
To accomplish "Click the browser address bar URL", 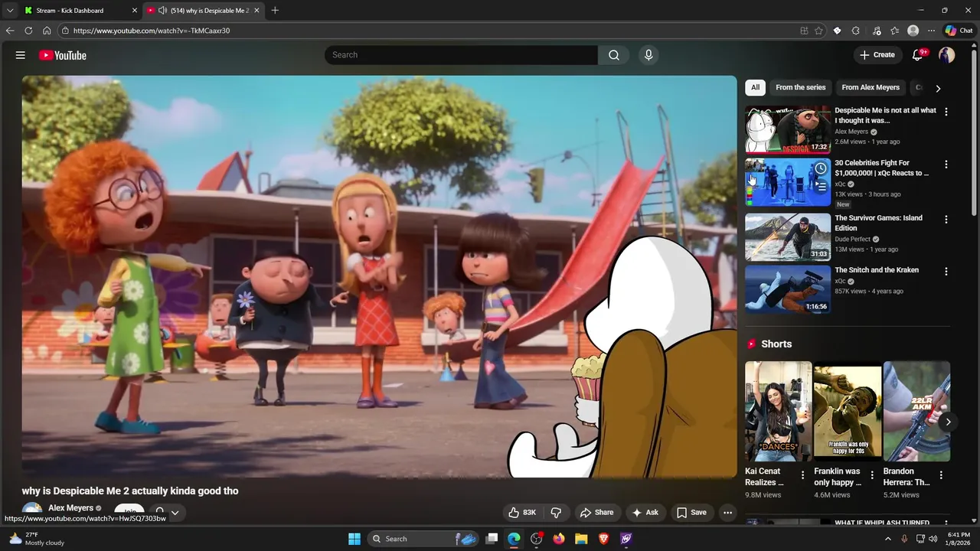I will point(152,31).
